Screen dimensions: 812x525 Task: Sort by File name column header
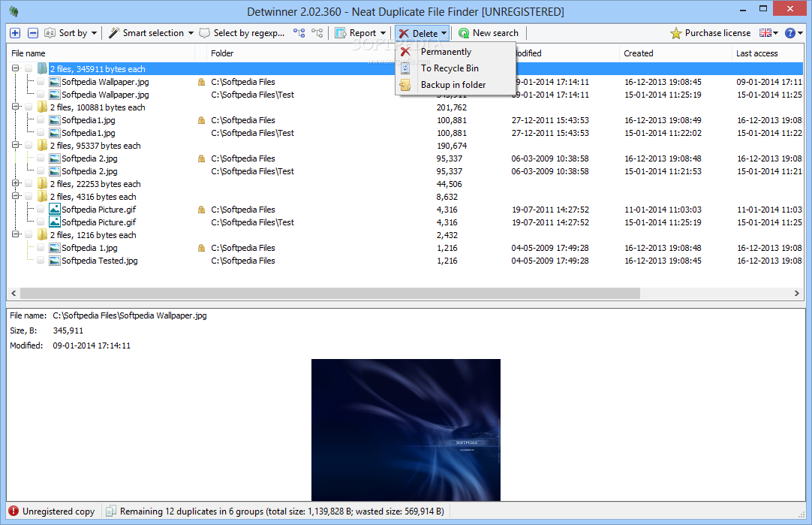coord(101,53)
